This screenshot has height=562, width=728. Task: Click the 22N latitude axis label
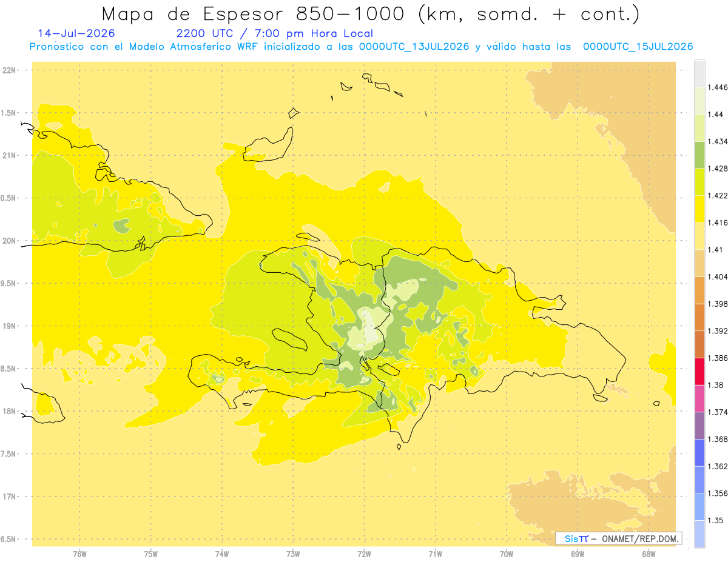[9, 70]
